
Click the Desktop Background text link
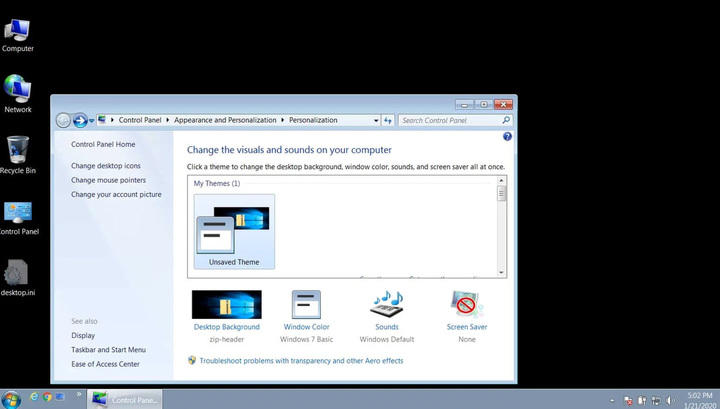tap(226, 327)
